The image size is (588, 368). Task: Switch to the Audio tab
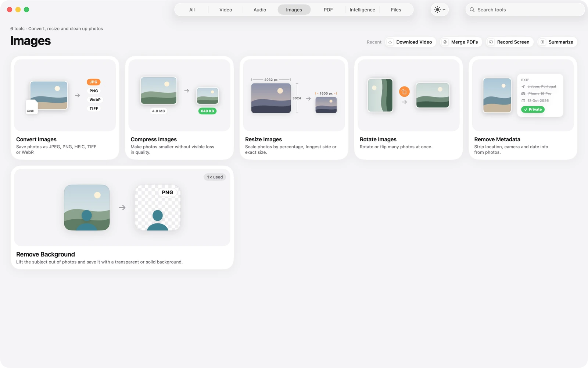coord(260,10)
